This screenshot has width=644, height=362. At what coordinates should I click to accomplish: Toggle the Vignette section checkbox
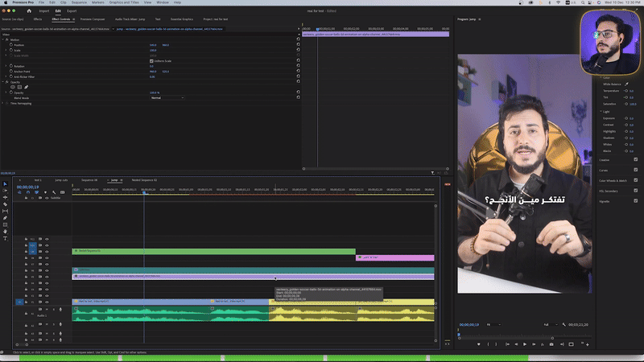635,202
